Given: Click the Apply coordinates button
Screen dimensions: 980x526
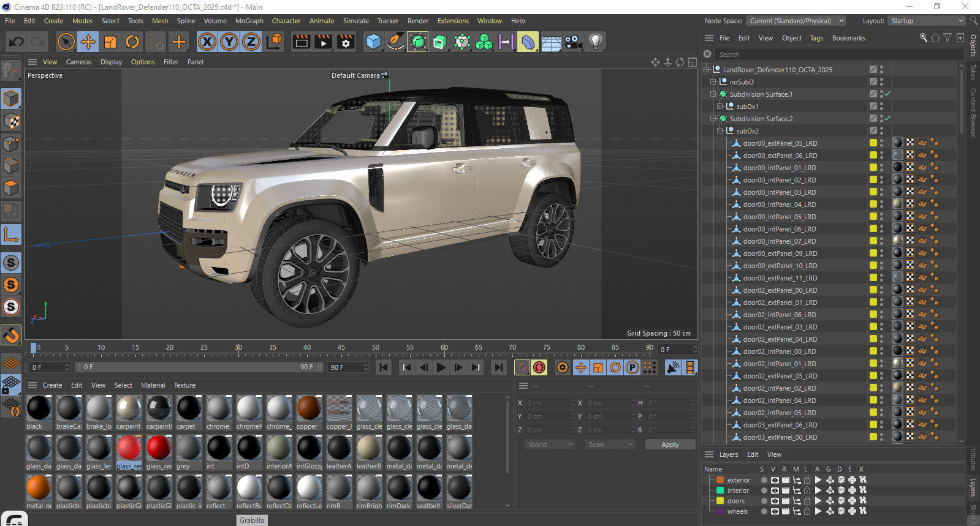Looking at the screenshot, I should pyautogui.click(x=670, y=445).
